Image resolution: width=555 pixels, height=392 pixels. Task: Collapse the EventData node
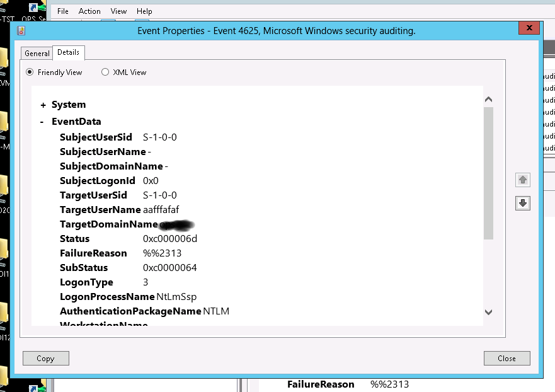point(42,122)
